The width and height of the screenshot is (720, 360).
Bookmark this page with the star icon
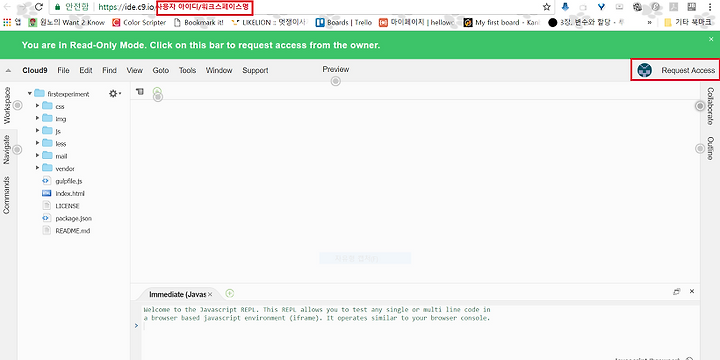tap(546, 7)
